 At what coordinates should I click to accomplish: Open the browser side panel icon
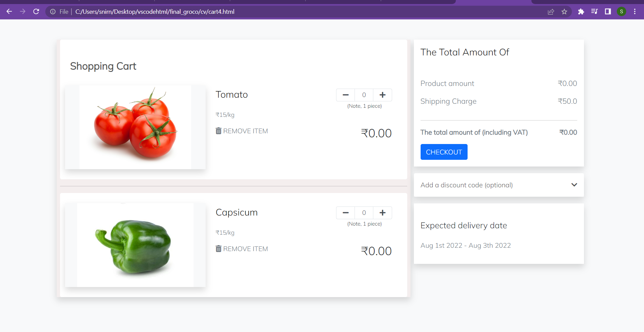pyautogui.click(x=608, y=11)
